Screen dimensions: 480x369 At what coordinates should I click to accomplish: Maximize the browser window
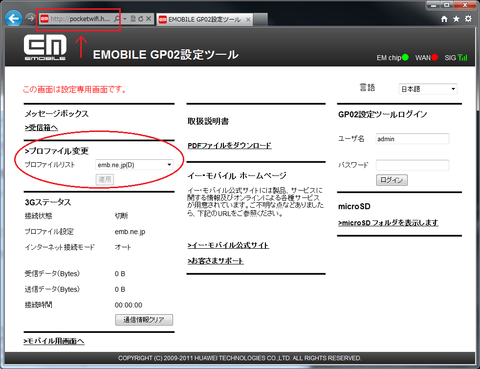click(447, 5)
